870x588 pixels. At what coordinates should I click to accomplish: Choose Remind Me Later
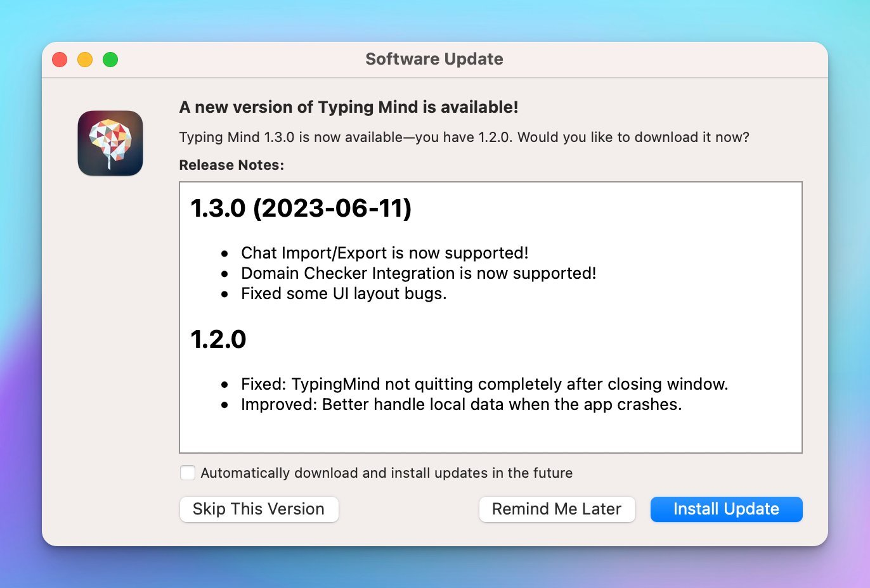click(557, 509)
